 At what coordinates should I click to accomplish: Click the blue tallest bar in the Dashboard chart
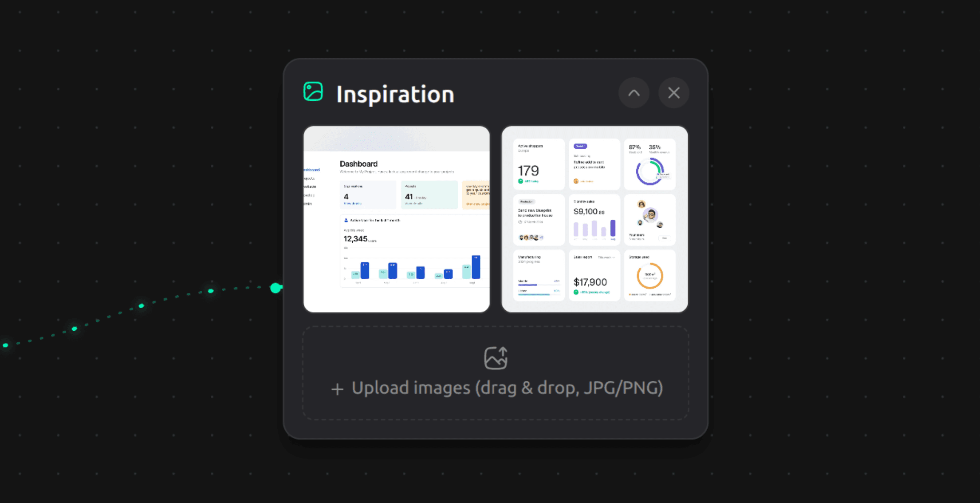click(476, 267)
